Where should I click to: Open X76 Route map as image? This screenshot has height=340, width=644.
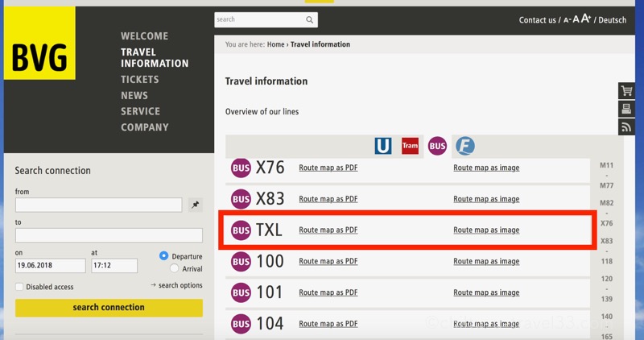pyautogui.click(x=486, y=168)
